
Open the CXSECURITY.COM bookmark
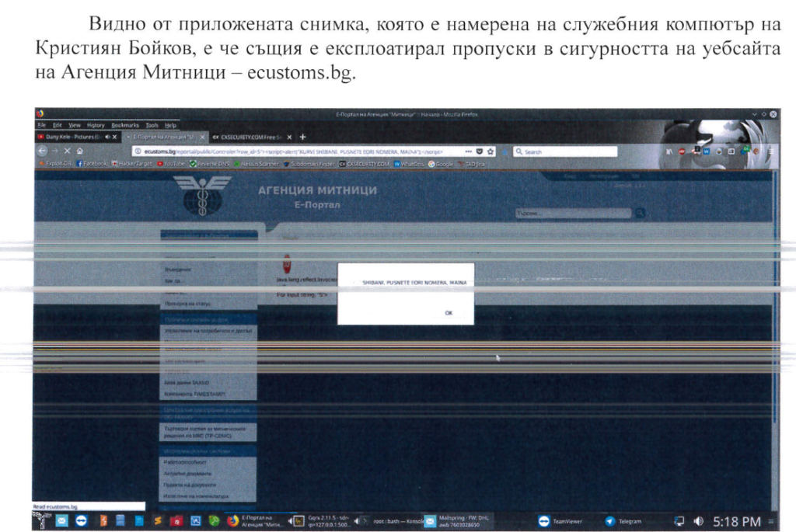pos(364,164)
